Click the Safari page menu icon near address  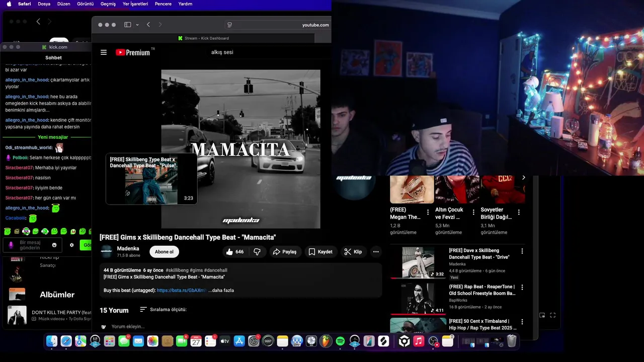pyautogui.click(x=229, y=25)
